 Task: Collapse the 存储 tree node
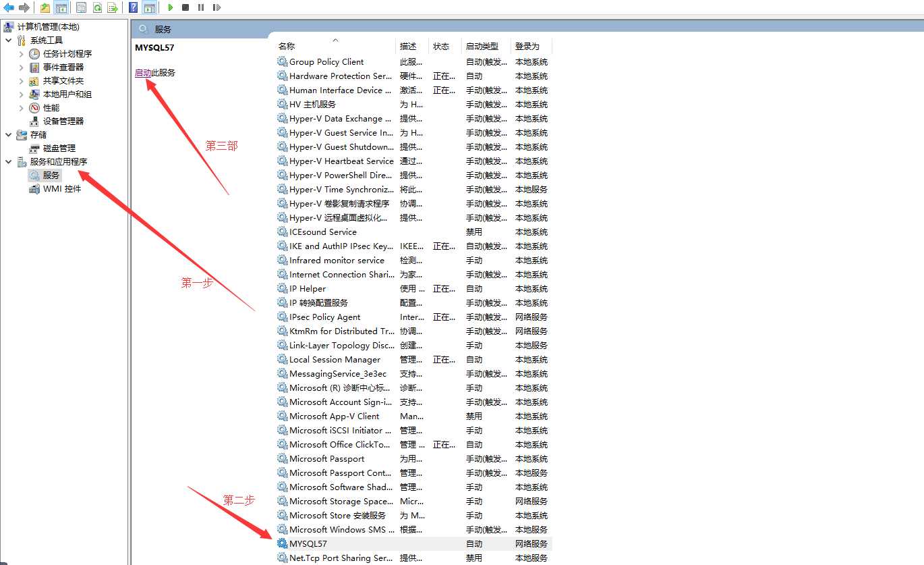9,135
